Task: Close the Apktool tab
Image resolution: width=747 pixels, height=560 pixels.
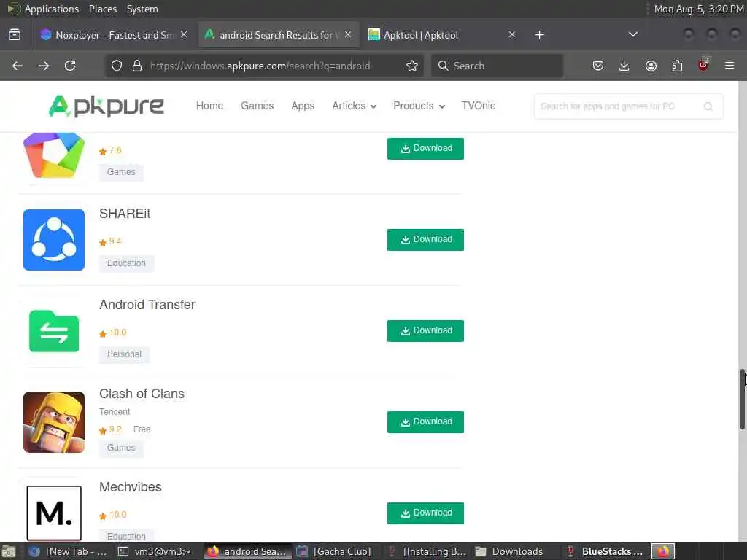Action: click(x=511, y=35)
